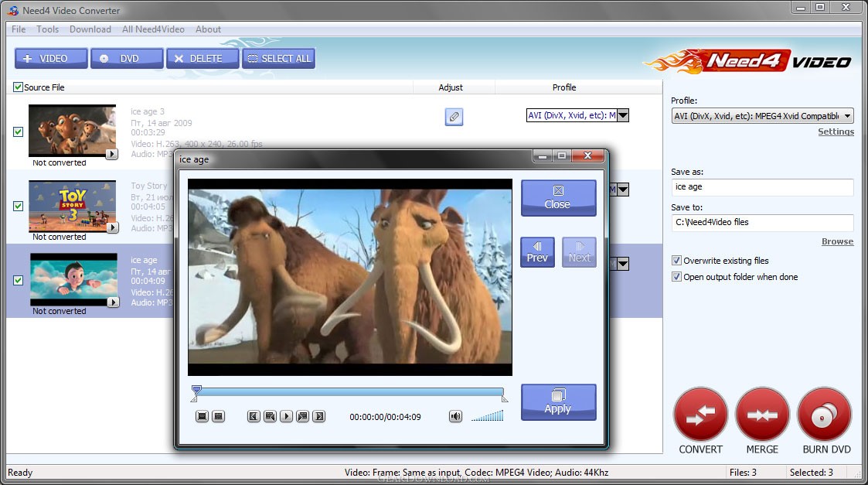Click the black screen icon in preview controls
This screenshot has width=868, height=485.
click(202, 416)
